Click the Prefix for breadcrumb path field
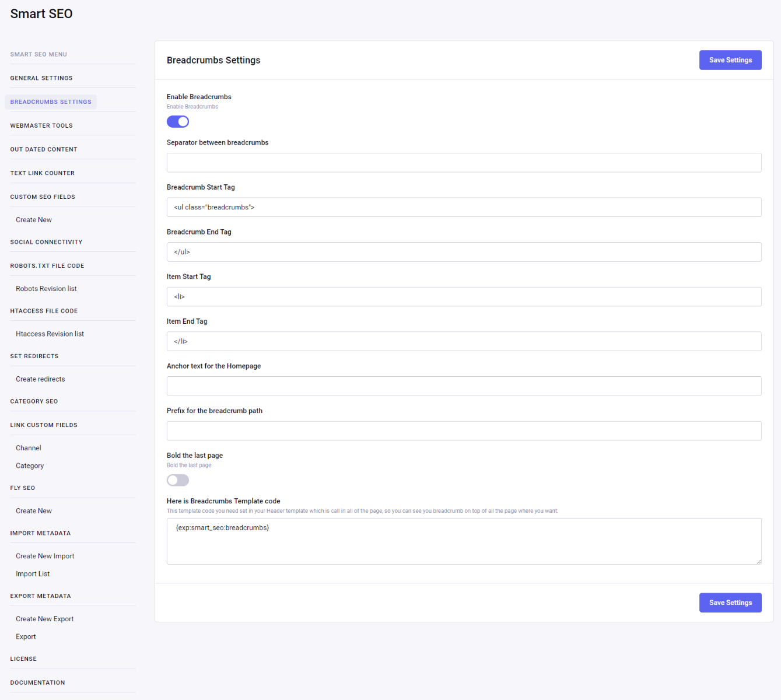Screen dimensions: 781x700 (464, 430)
